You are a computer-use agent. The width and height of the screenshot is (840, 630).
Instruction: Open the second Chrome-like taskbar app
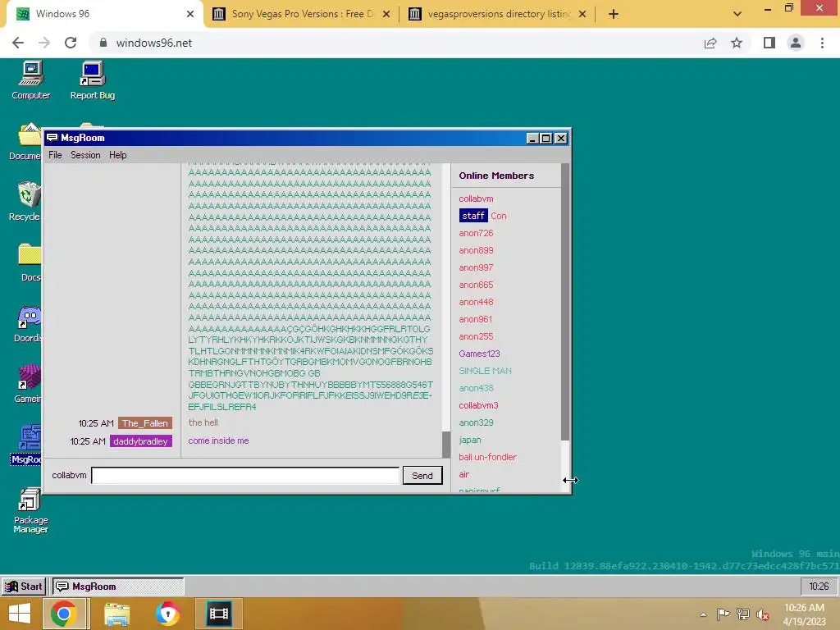pyautogui.click(x=167, y=614)
